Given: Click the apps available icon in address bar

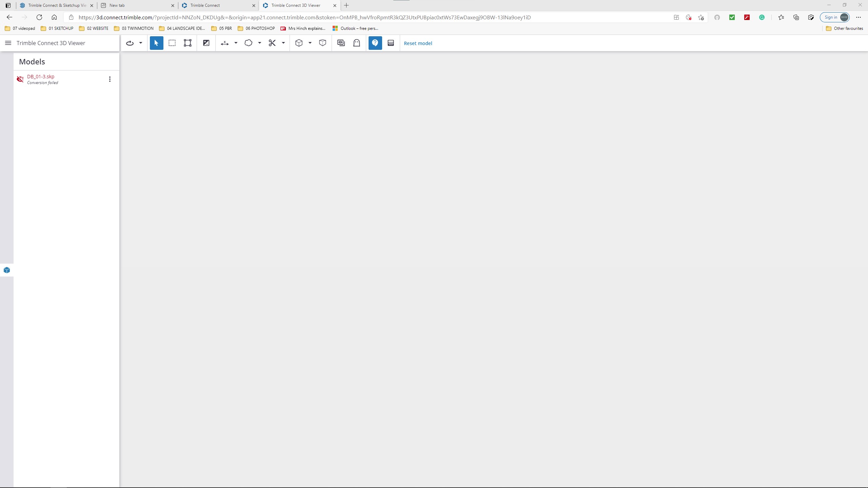Looking at the screenshot, I should (676, 17).
